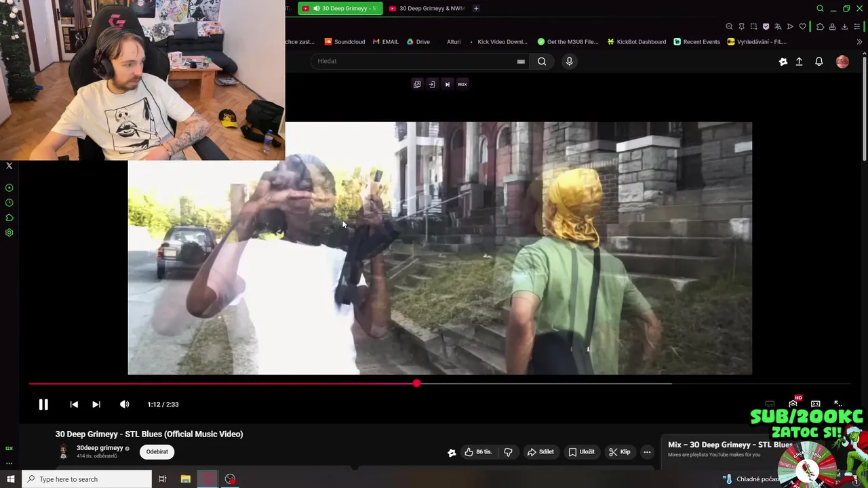This screenshot has height=488, width=868.
Task: Open the Recent Events bookmark
Action: (x=697, y=41)
